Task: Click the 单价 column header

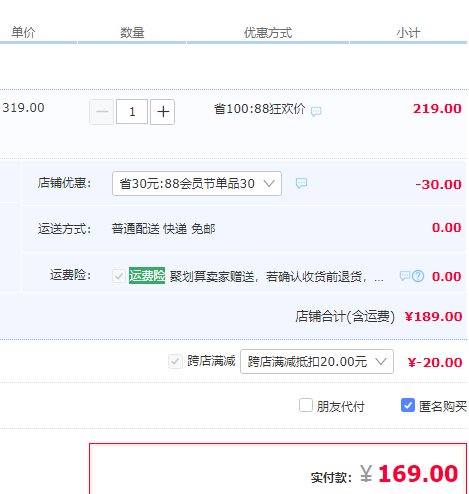Action: pos(23,33)
